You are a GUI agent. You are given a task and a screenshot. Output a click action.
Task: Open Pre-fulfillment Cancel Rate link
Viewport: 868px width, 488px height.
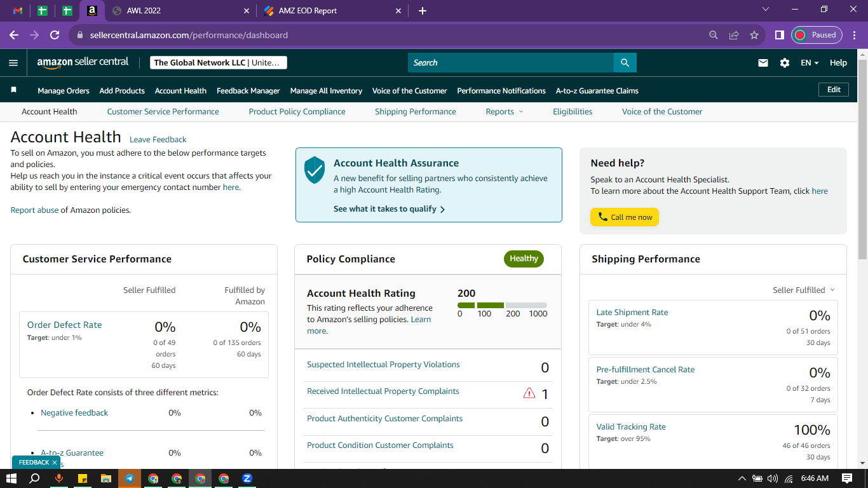(646, 369)
